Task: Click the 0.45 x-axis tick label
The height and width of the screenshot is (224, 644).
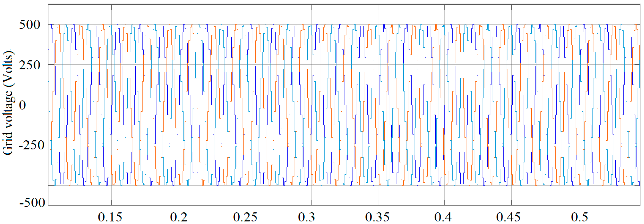Action: point(508,217)
